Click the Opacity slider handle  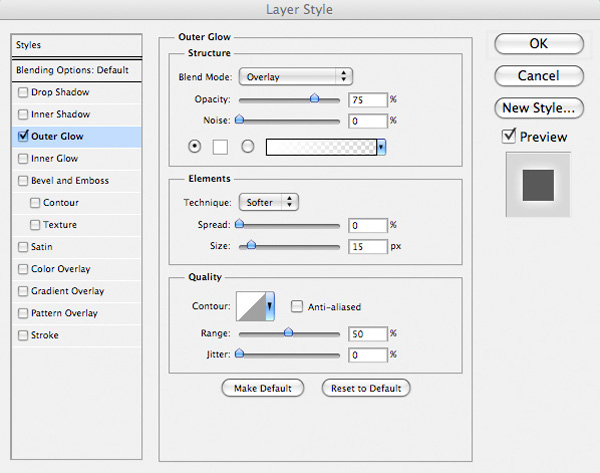tap(315, 98)
